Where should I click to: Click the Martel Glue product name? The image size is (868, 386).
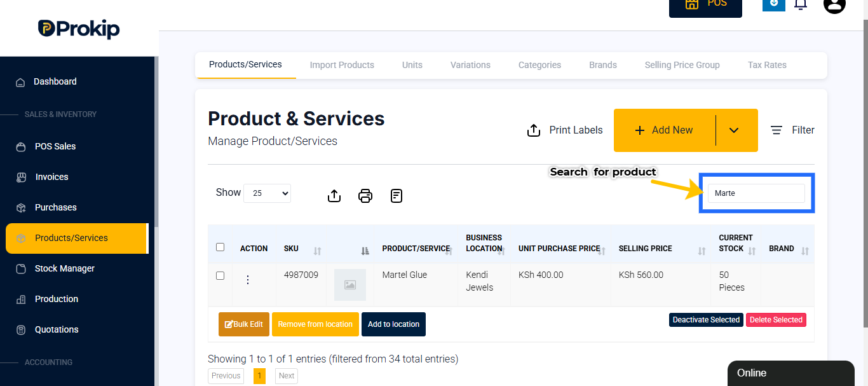pos(405,275)
